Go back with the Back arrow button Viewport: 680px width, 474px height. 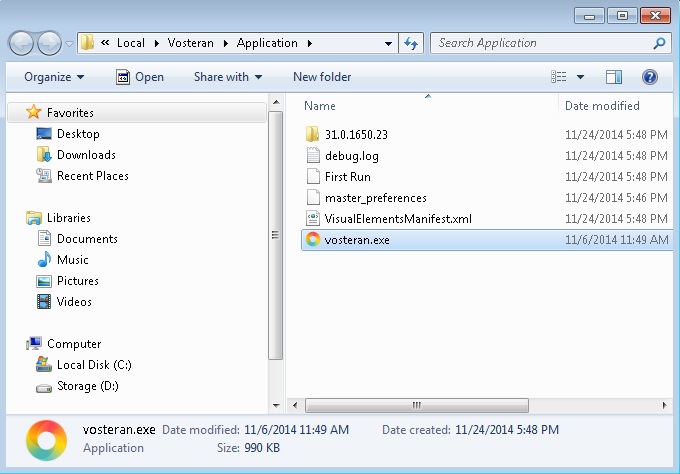(21, 43)
